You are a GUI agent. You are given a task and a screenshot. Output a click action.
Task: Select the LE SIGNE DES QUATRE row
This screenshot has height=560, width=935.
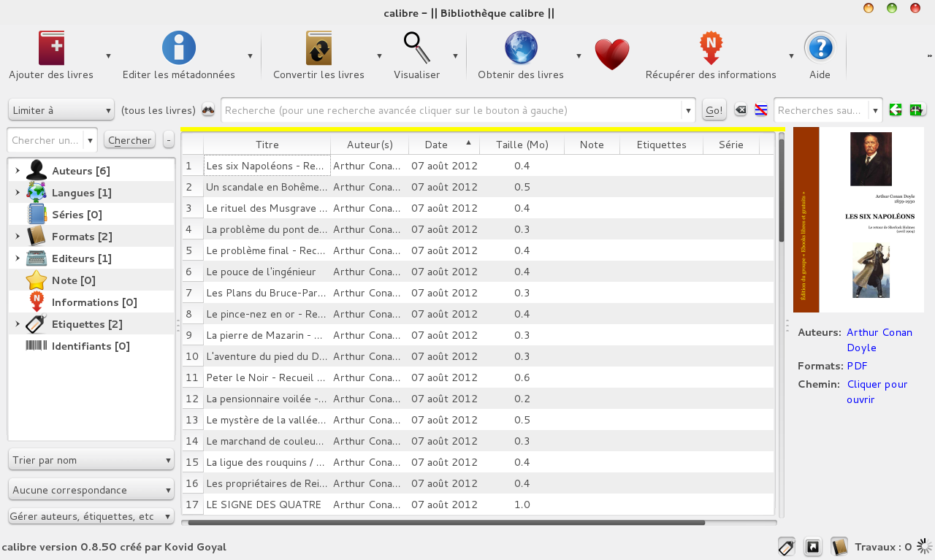478,505
